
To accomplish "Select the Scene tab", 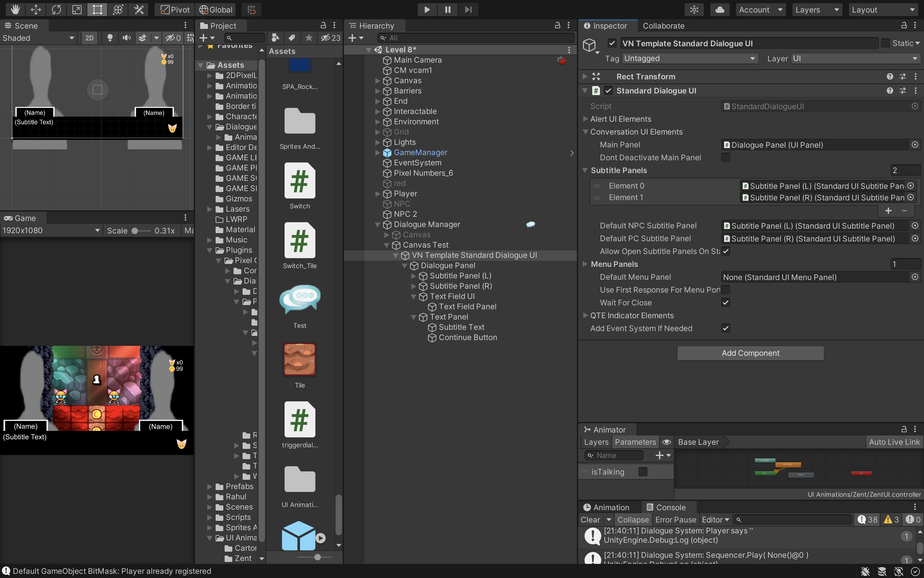I will pos(24,26).
